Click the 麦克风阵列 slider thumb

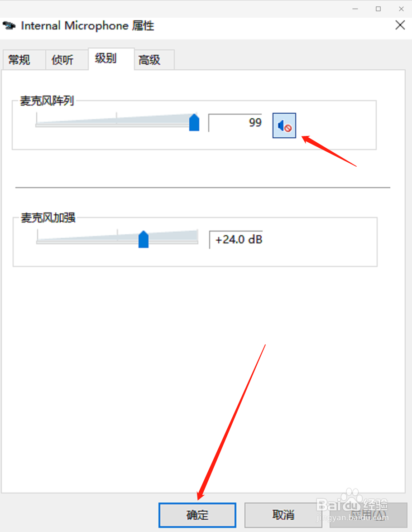click(194, 122)
